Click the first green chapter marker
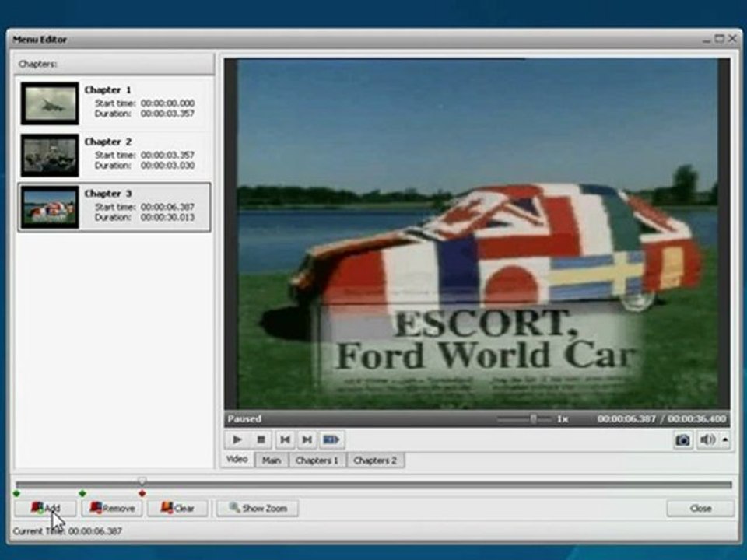Screen dimensions: 747x560 pyautogui.click(x=17, y=493)
